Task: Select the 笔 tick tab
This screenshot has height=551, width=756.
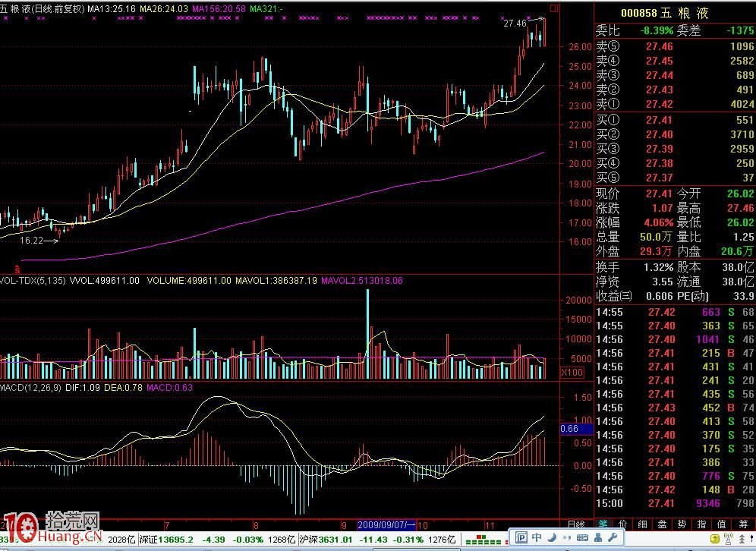Action: coord(603,524)
